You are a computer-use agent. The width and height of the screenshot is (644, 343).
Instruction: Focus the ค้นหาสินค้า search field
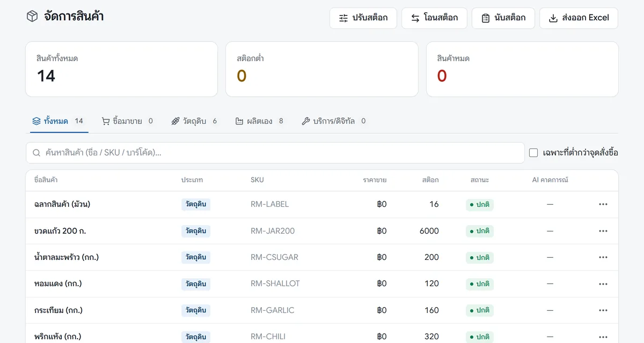click(275, 153)
